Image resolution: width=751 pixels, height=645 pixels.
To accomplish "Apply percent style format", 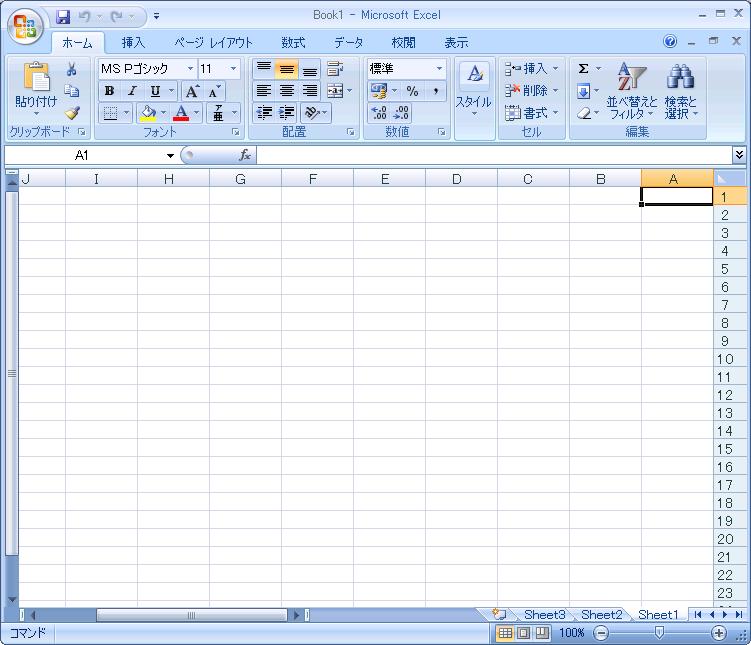I will 412,91.
